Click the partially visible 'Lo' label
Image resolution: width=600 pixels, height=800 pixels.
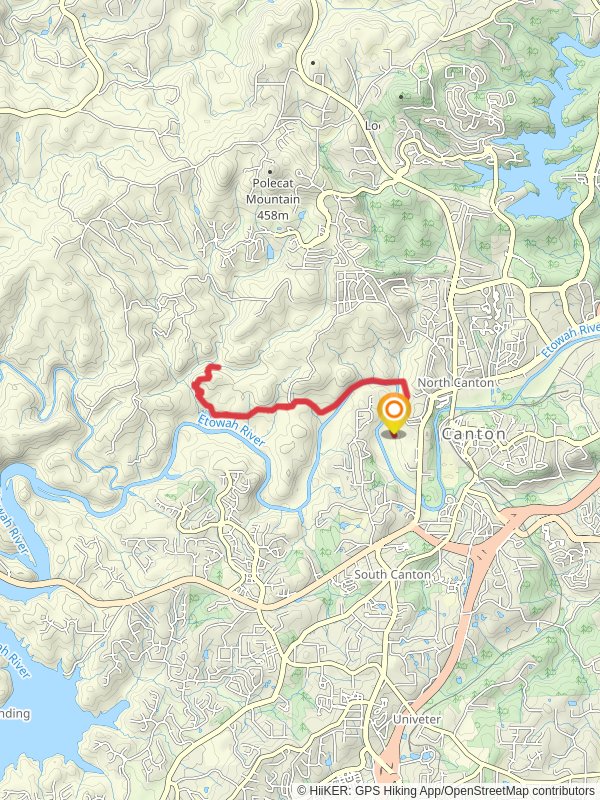coord(373,125)
